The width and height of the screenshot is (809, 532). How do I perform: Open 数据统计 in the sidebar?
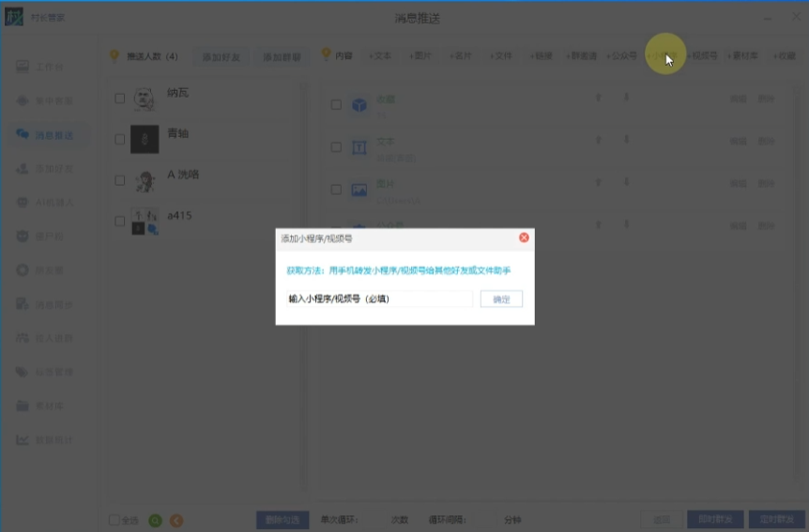[x=44, y=440]
